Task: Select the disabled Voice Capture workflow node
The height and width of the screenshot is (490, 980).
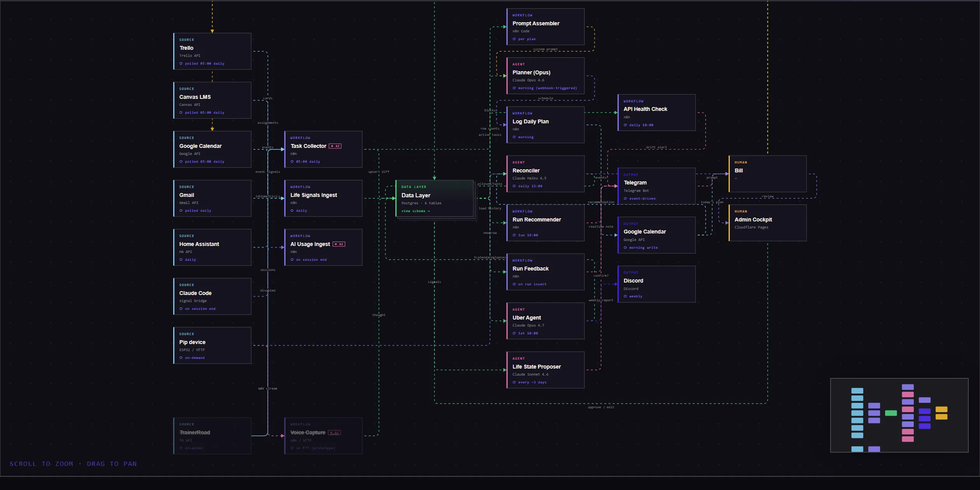Action: [323, 436]
